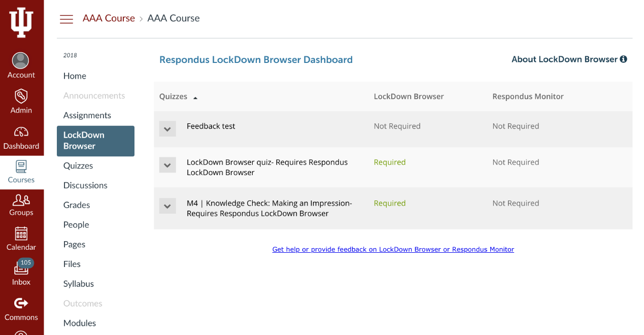
Task: Click the Quizzes column header
Action: tap(174, 96)
